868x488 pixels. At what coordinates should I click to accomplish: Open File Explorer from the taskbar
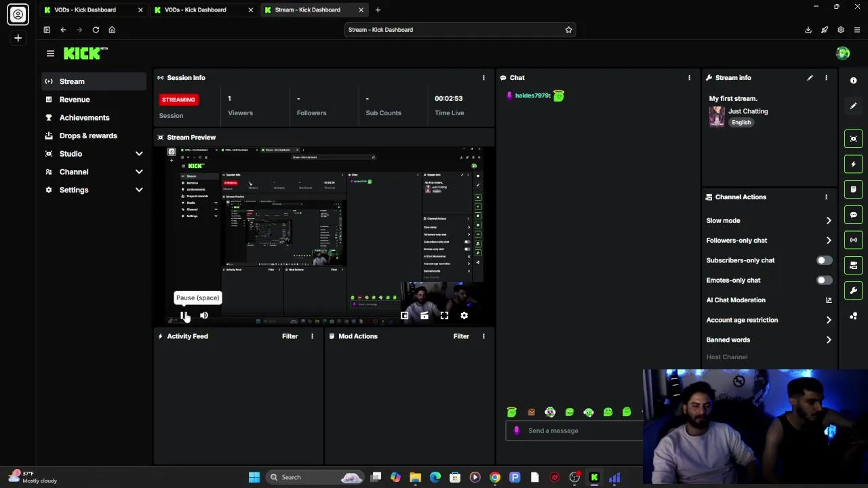click(x=415, y=477)
